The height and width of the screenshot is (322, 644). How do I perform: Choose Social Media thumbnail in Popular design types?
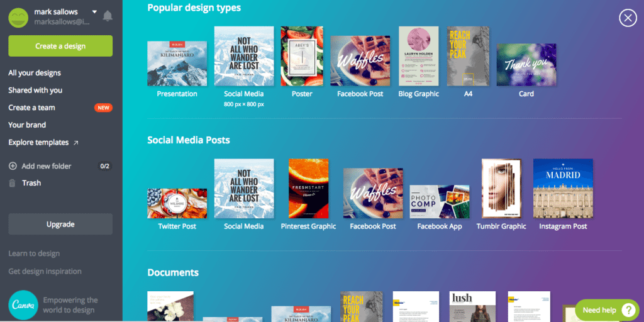[x=244, y=56]
